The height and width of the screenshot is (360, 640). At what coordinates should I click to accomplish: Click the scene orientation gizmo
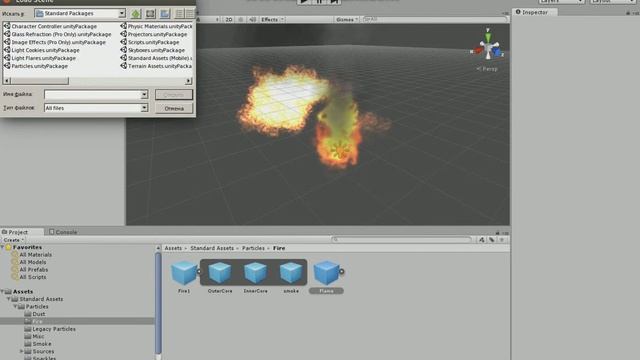coord(488,47)
